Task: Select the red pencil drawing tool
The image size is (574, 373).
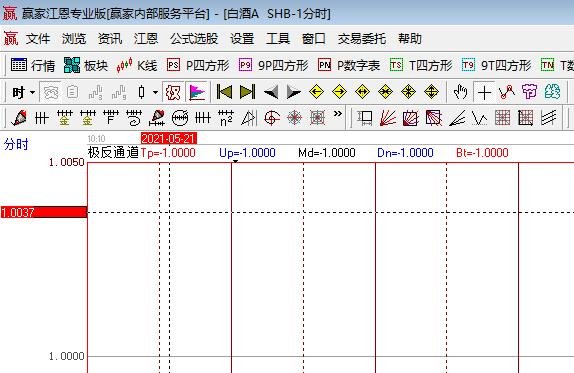Action: pos(19,118)
